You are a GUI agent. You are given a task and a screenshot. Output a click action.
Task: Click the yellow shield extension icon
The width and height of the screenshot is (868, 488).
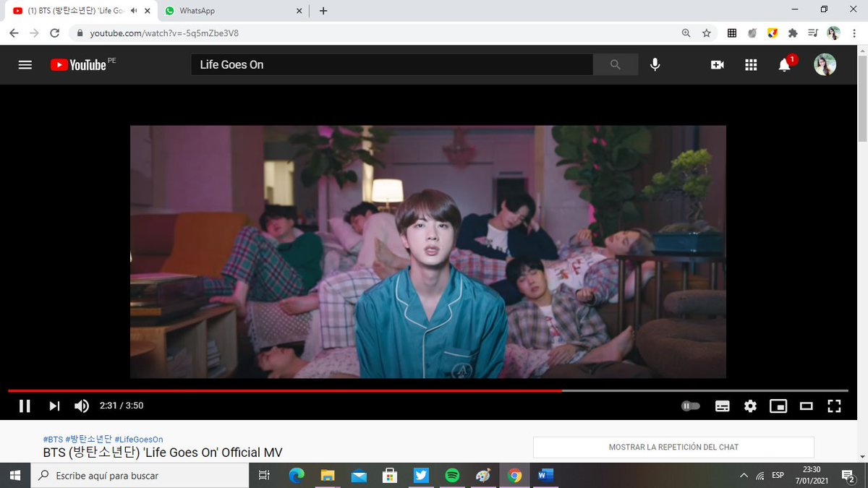coord(773,33)
